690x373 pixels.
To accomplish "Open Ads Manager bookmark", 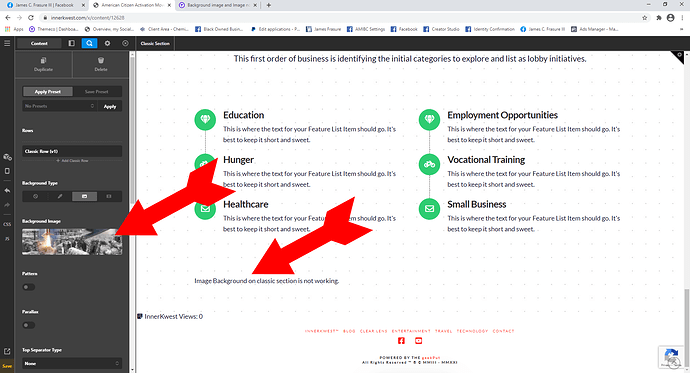I will coord(595,29).
